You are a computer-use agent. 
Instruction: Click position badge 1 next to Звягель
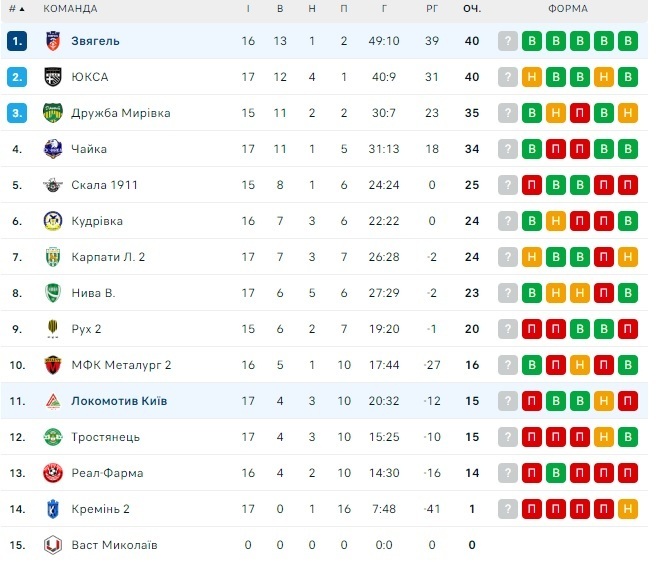pyautogui.click(x=17, y=41)
